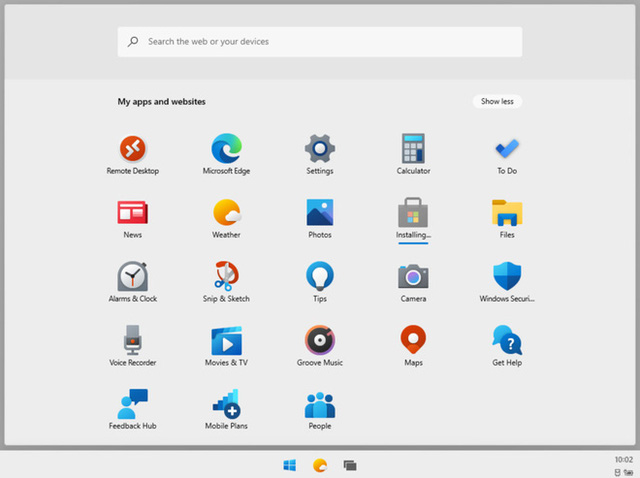Screen dimensions: 640x478
Task: Open the Calculator app
Action: point(413,150)
